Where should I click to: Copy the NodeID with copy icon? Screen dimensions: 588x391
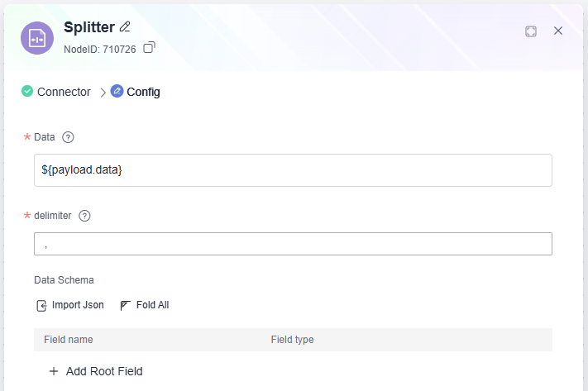coord(149,47)
